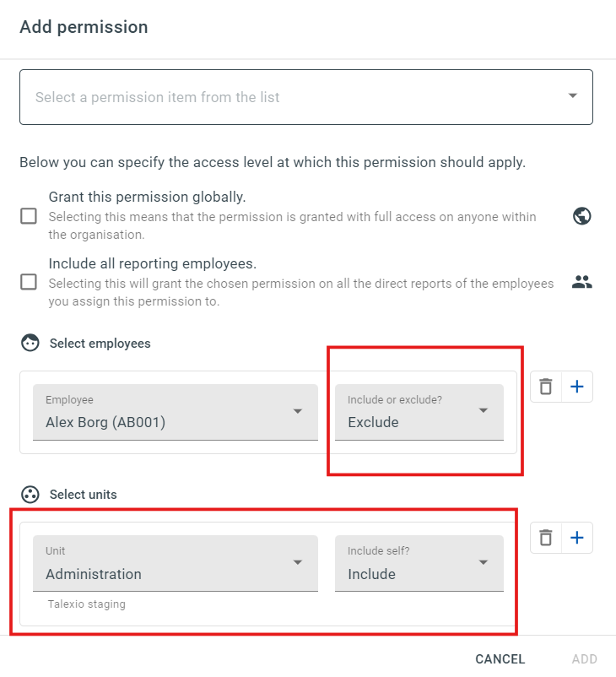Click the face icon next to Select employees
The height and width of the screenshot is (677, 616).
click(30, 343)
